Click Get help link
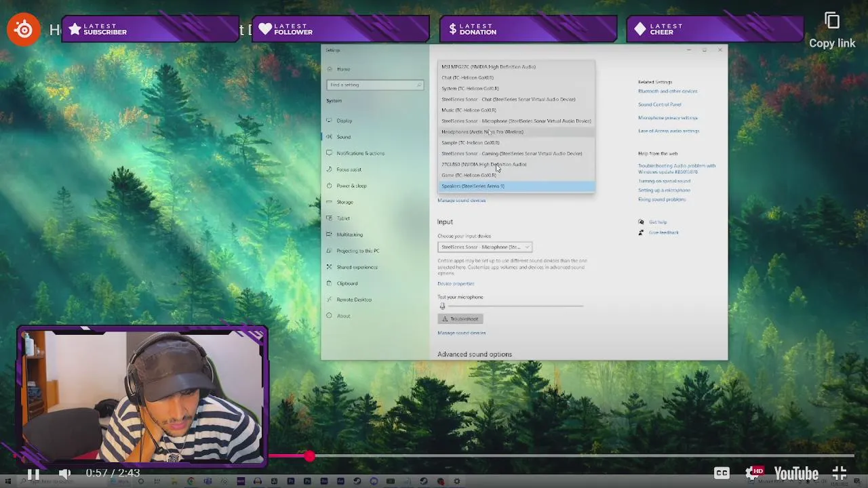The width and height of the screenshot is (868, 488). tap(658, 222)
